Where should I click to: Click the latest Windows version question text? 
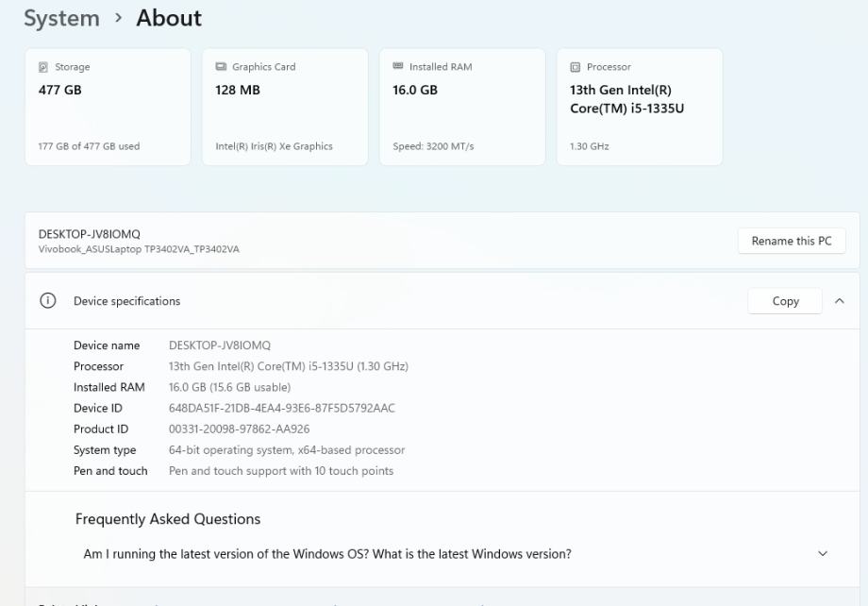click(327, 554)
